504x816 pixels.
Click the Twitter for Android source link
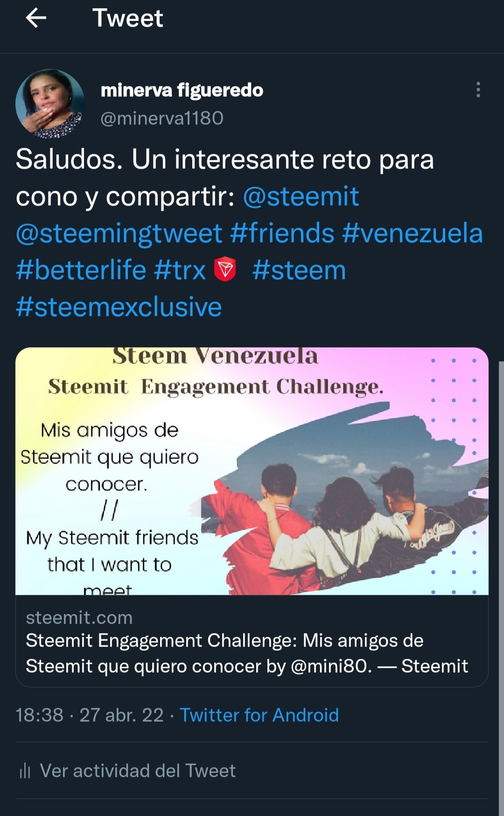pyautogui.click(x=259, y=715)
